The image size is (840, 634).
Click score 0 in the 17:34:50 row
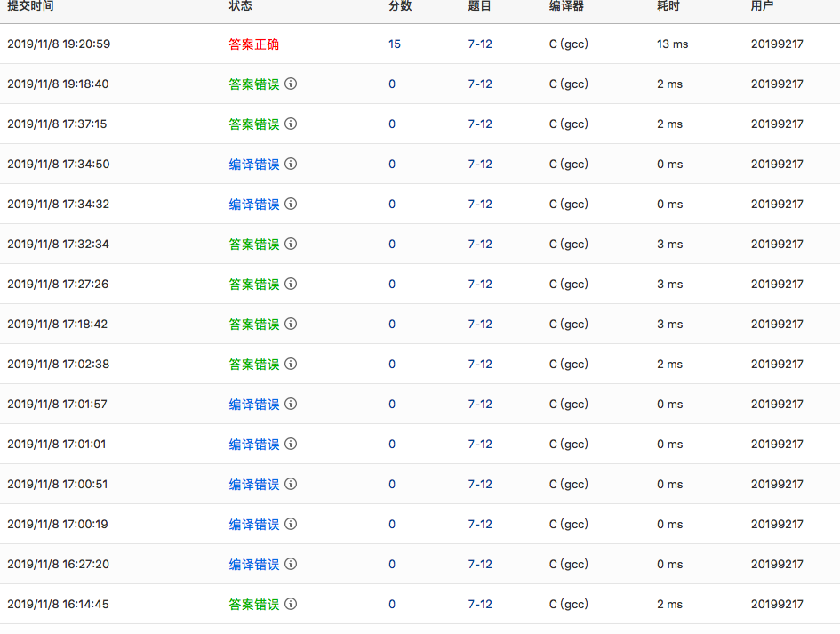click(x=392, y=164)
